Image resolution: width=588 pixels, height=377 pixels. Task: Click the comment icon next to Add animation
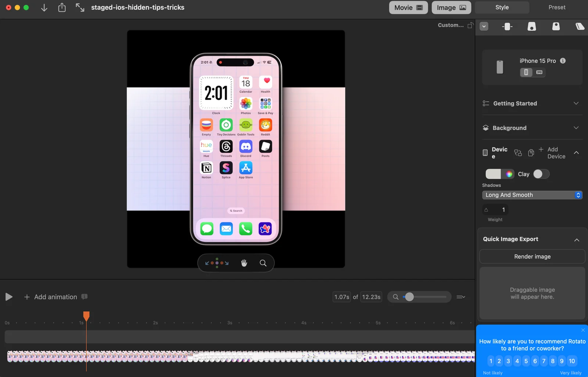click(85, 296)
